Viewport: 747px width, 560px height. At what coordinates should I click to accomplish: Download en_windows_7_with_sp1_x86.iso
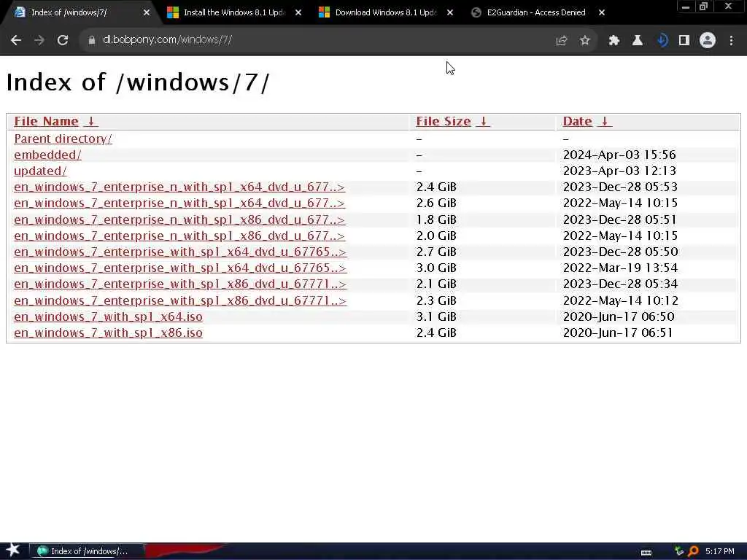coord(108,332)
